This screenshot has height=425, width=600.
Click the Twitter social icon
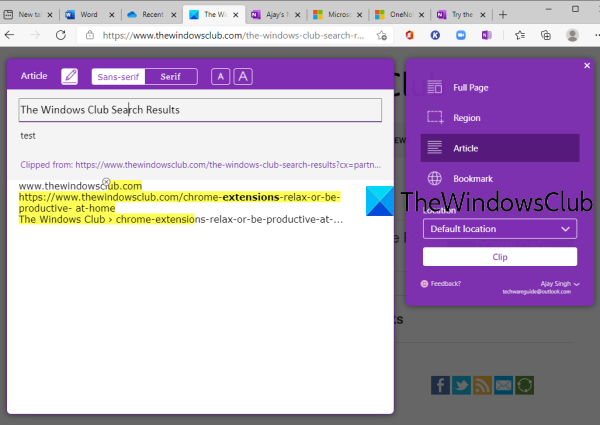(x=461, y=385)
